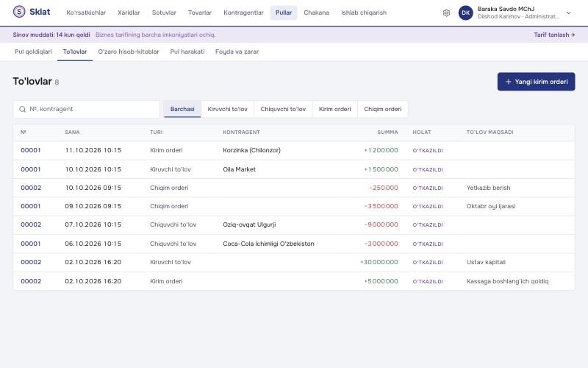Follow the Tarif tanlash link
The image size is (588, 368).
click(554, 35)
